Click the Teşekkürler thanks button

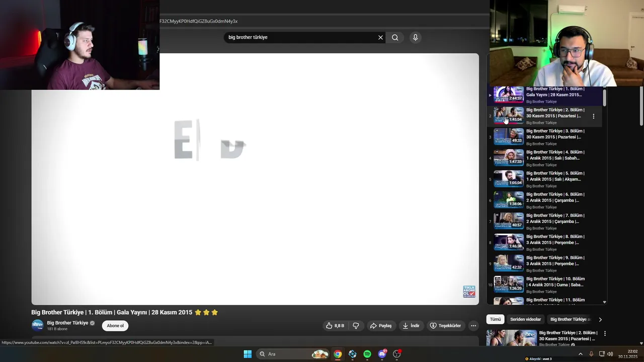[445, 326]
